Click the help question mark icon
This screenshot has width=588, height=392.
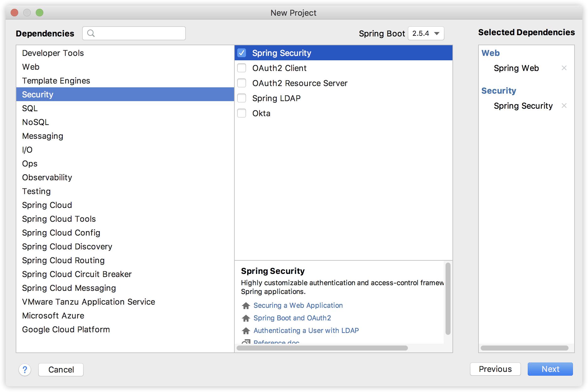click(25, 370)
